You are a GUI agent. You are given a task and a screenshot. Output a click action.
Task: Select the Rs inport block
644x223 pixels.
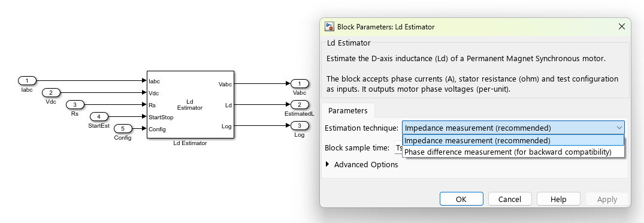pos(75,105)
